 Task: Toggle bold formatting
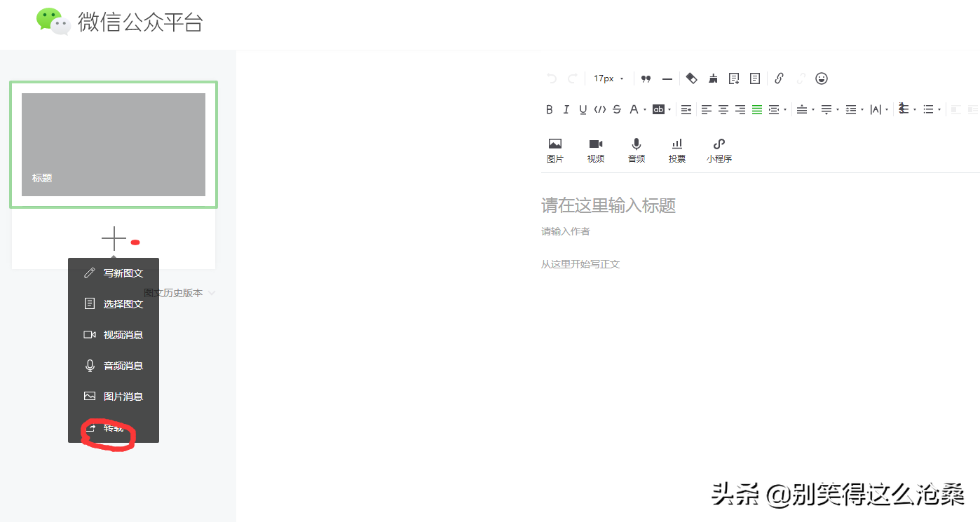550,109
